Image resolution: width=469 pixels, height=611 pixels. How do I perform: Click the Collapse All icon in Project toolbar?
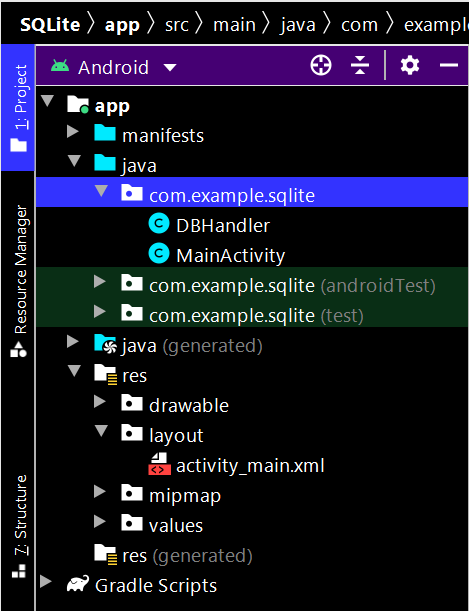pos(360,65)
